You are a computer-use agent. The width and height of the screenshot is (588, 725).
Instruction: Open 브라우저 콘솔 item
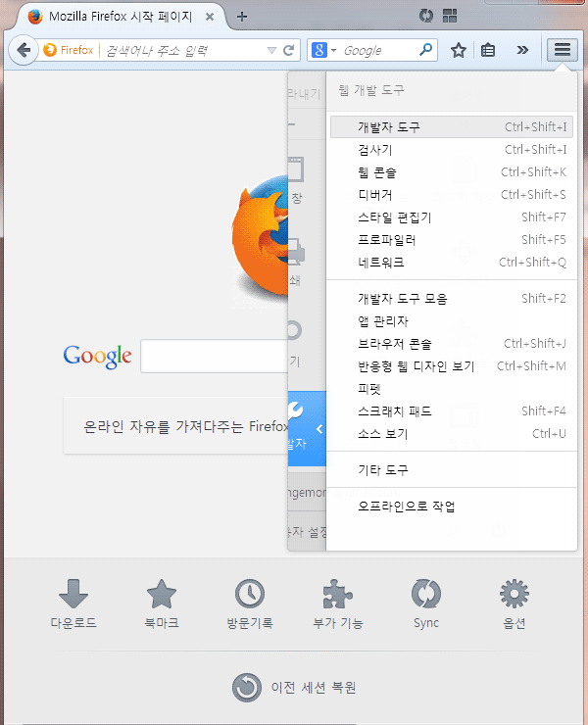452,344
